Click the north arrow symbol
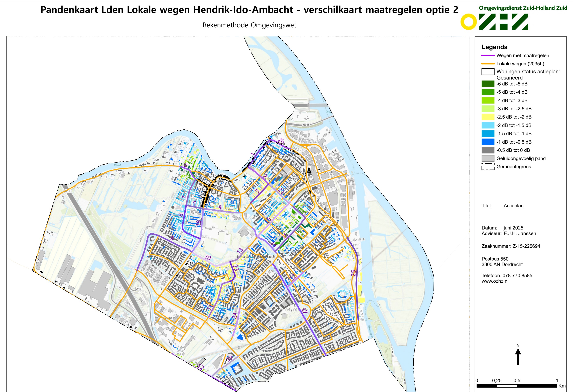The image size is (573, 392). [x=518, y=356]
